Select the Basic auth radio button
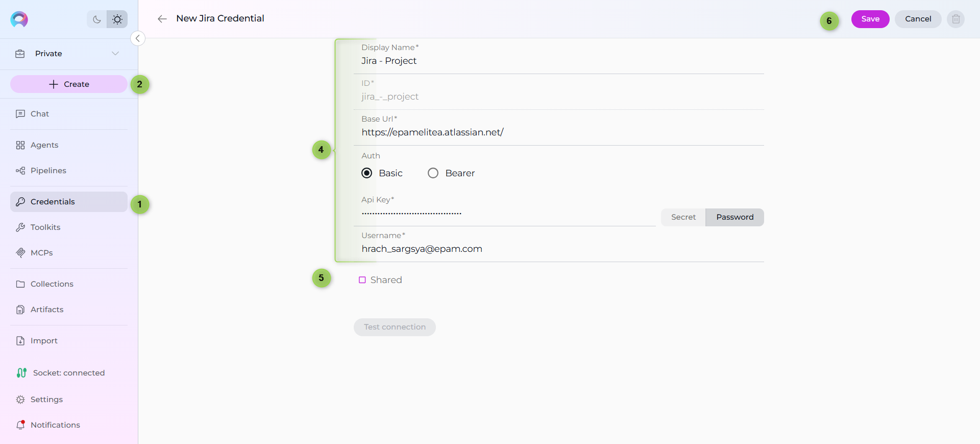Image resolution: width=980 pixels, height=444 pixels. 367,173
